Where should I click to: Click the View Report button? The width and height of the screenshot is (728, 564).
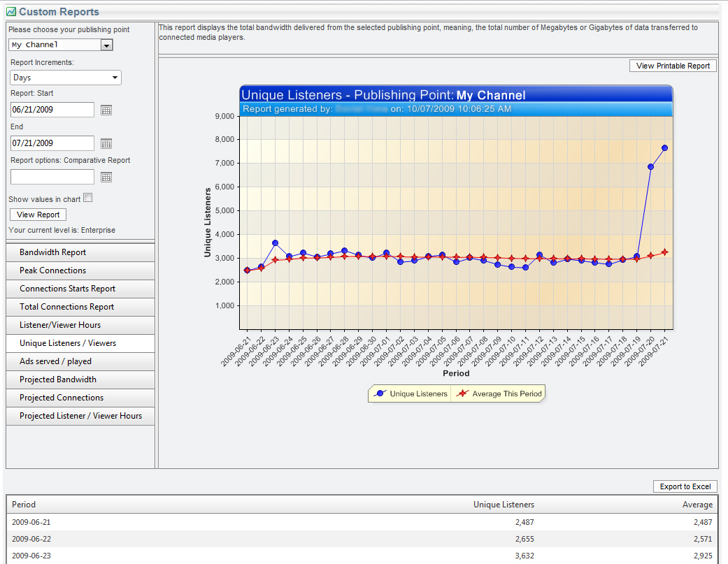point(38,215)
